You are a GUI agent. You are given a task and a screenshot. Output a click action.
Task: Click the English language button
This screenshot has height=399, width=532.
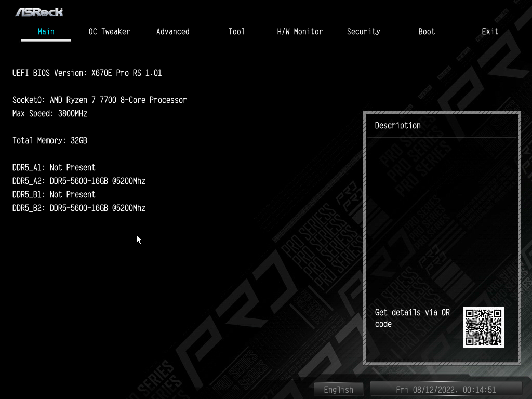point(338,390)
